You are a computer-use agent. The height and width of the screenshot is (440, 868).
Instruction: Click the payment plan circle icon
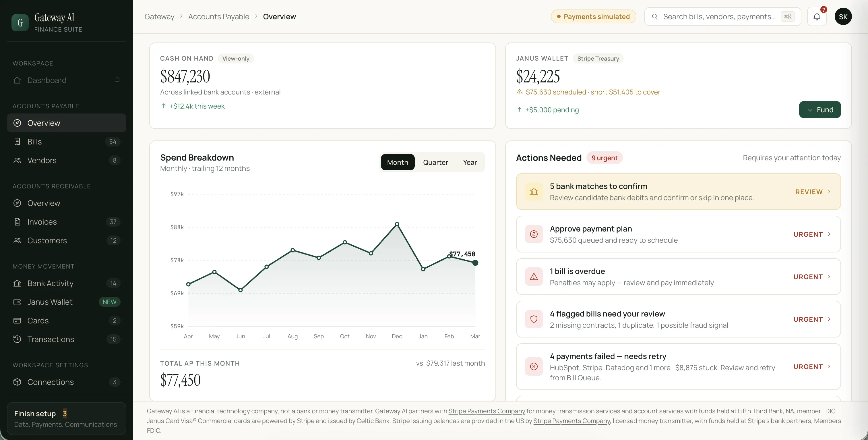[534, 234]
